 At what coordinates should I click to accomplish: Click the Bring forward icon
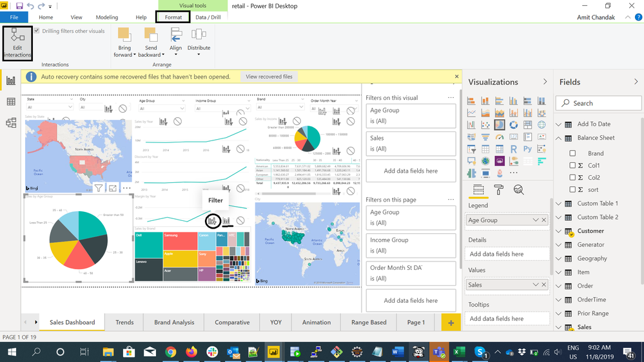point(124,42)
